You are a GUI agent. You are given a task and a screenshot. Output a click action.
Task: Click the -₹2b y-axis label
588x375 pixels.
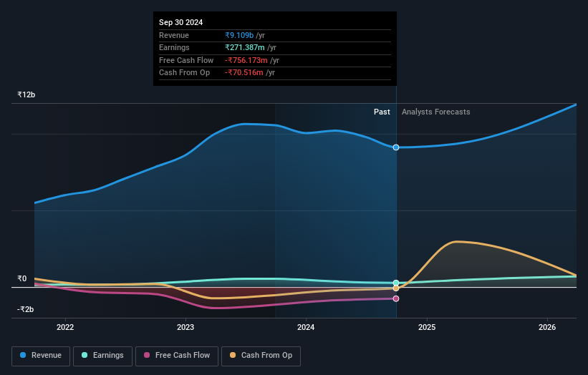[x=26, y=309]
